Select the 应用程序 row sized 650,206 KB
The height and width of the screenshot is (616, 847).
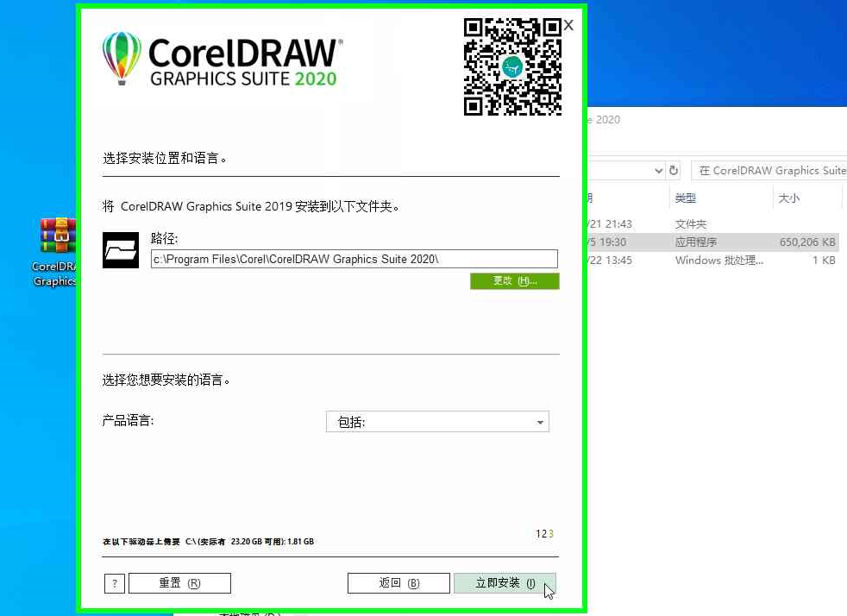(x=713, y=242)
